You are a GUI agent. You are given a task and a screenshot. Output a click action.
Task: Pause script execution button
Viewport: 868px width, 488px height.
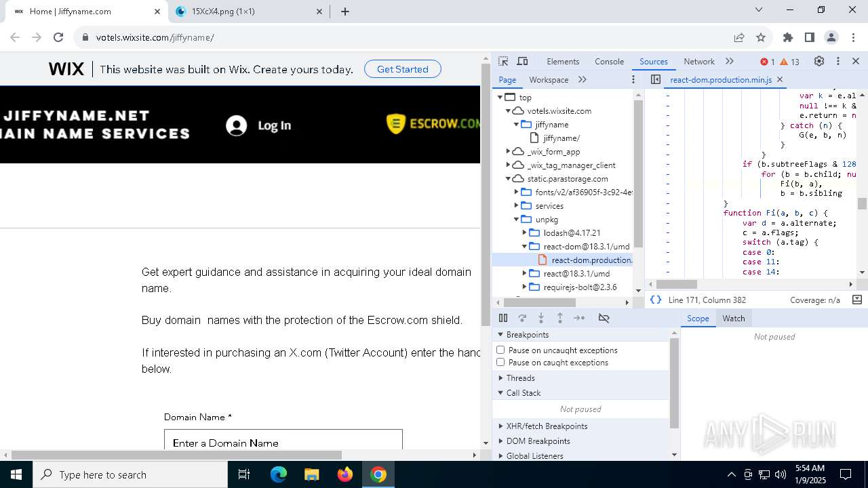point(503,318)
